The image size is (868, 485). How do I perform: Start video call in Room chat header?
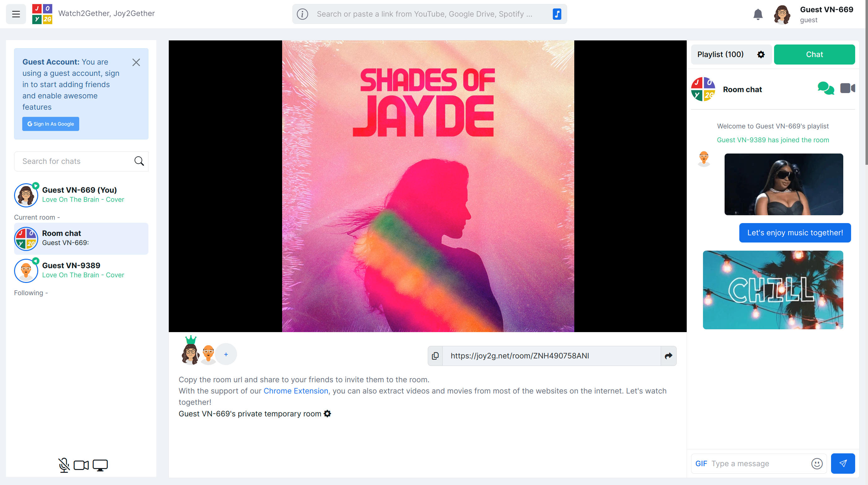point(848,88)
